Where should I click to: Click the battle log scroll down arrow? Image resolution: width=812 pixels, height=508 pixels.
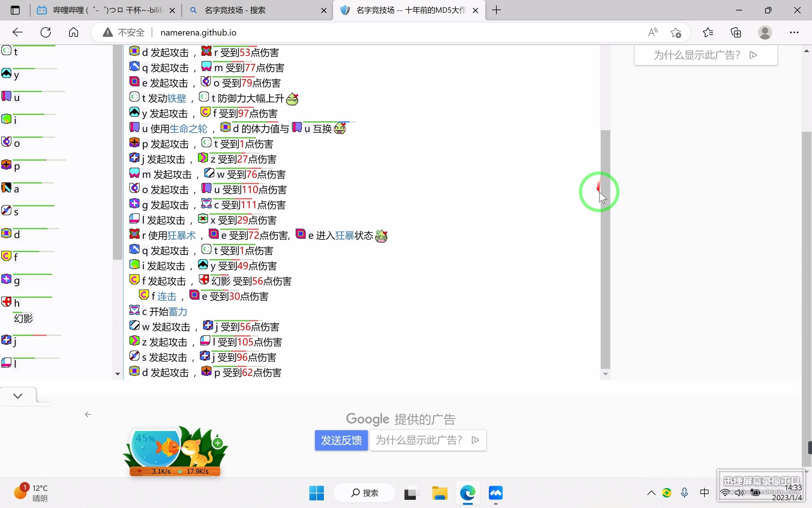(605, 374)
